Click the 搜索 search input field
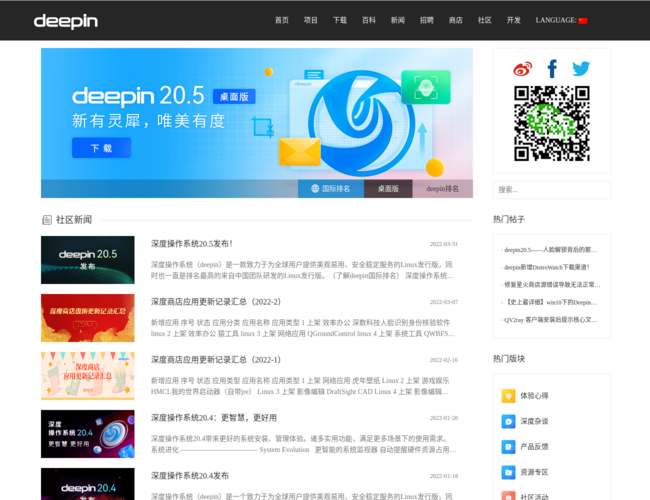Image resolution: width=650 pixels, height=500 pixels. 552,190
